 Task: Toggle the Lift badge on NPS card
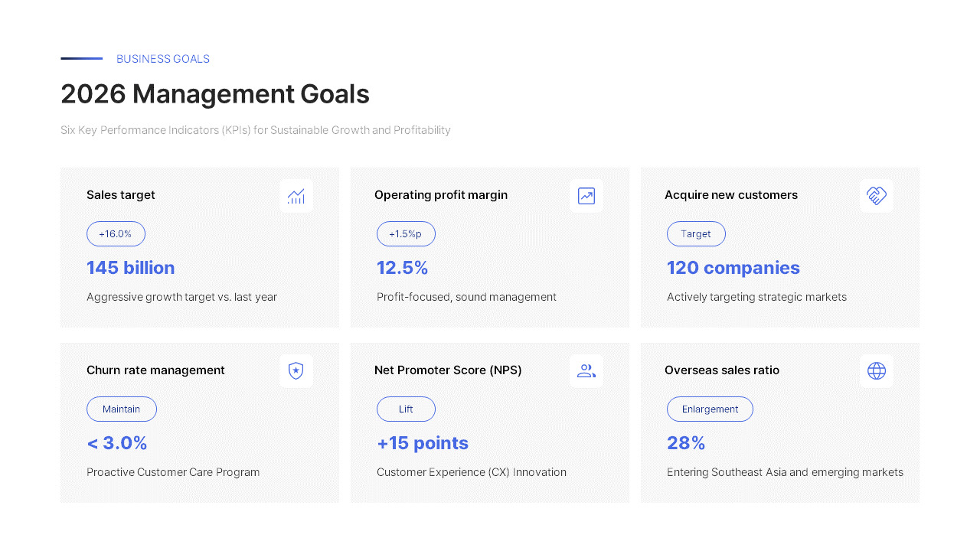pyautogui.click(x=406, y=409)
